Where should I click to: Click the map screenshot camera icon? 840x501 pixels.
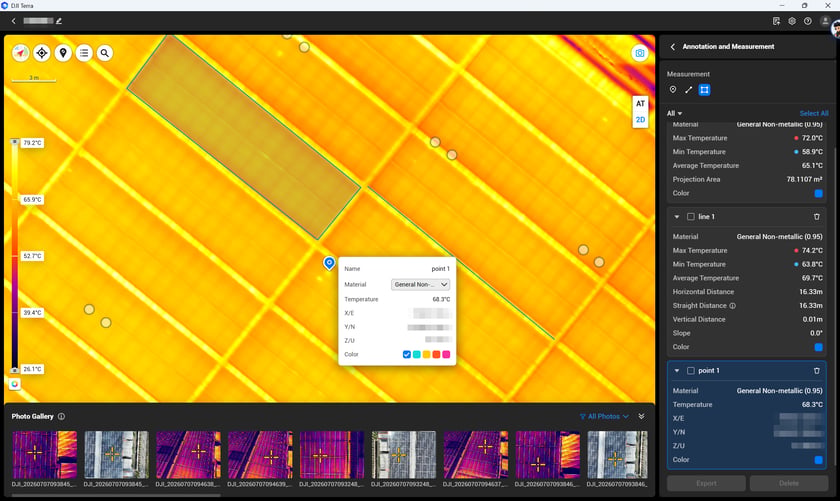click(640, 53)
